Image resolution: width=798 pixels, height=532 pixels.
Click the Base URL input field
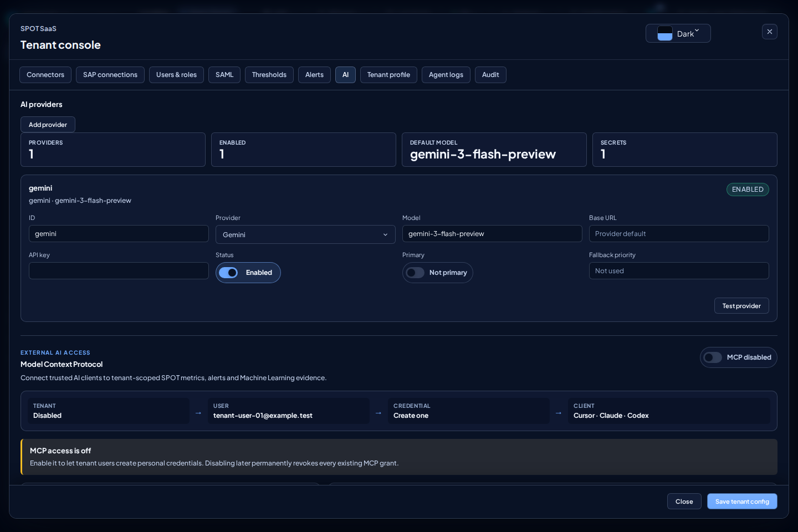point(679,234)
